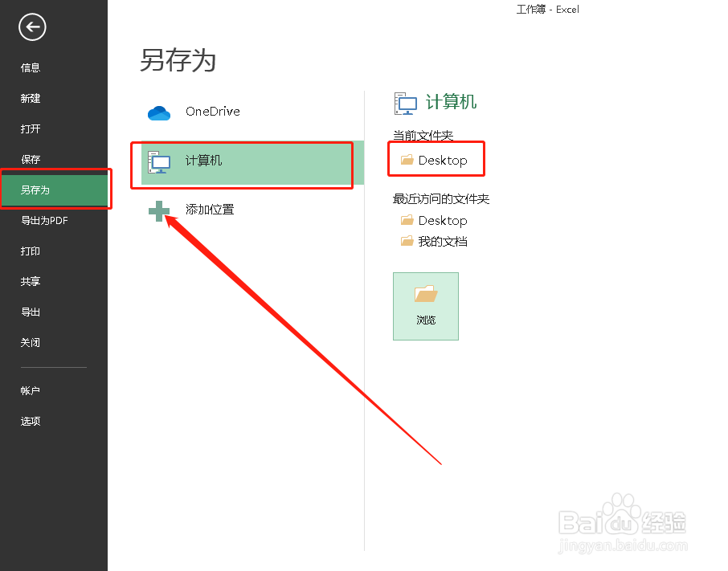The height and width of the screenshot is (571, 728).
Task: Click the browse folder icon above 浏览
Action: pyautogui.click(x=426, y=294)
